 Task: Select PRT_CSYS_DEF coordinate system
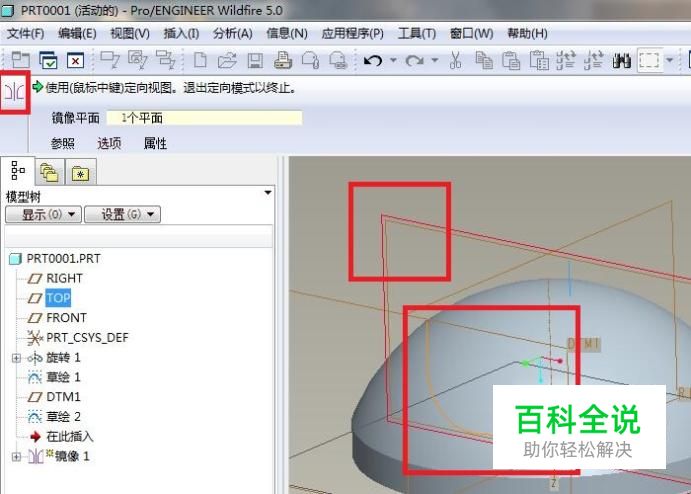(87, 338)
